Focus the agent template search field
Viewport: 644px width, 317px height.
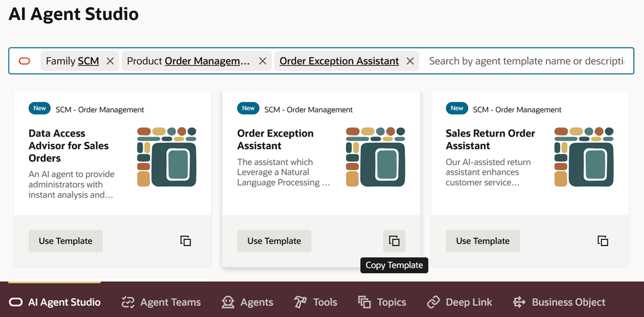pos(526,61)
